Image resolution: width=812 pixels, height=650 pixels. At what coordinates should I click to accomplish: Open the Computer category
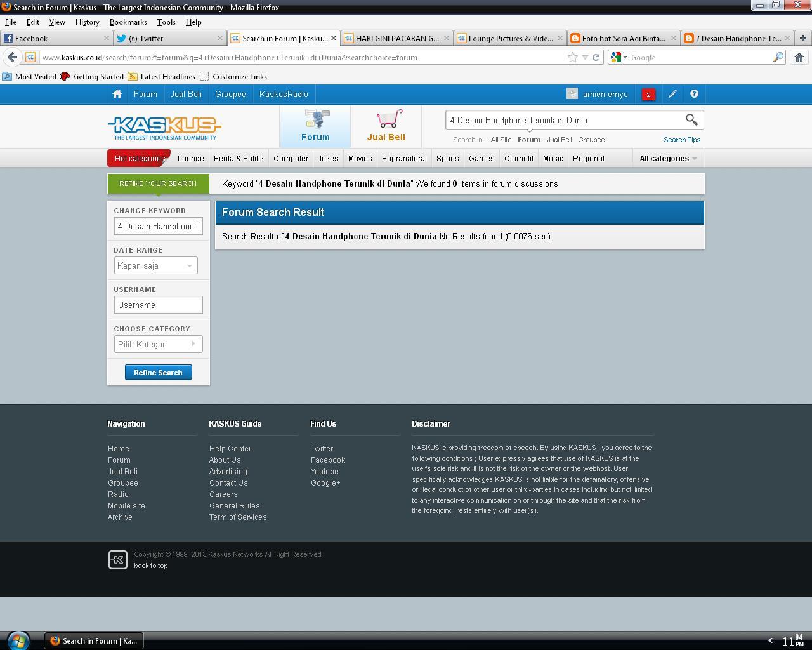pyautogui.click(x=291, y=158)
